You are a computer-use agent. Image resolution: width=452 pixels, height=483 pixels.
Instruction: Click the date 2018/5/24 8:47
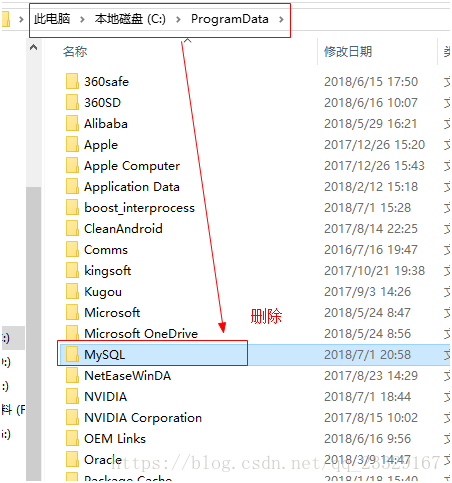[367, 313]
